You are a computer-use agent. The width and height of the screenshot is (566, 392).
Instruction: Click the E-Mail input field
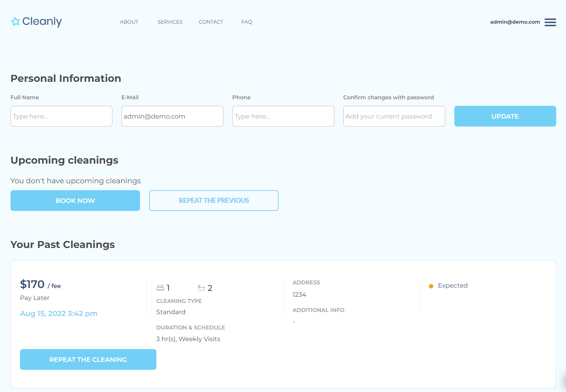172,116
